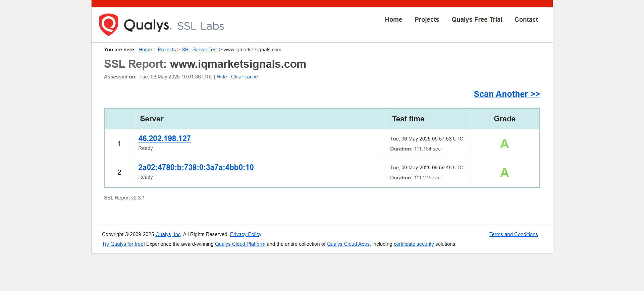Open server report for 46.202.198.127
Viewport: 644px width, 291px height.
click(x=164, y=138)
